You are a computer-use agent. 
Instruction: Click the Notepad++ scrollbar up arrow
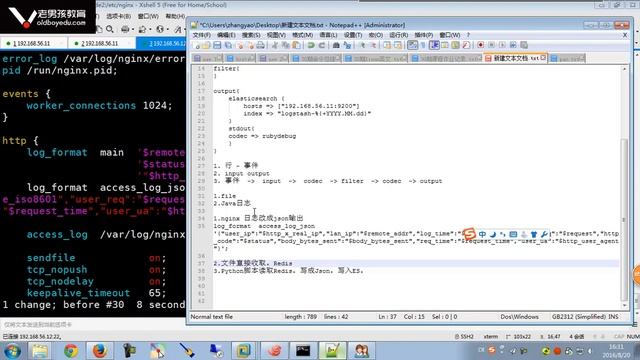[624, 69]
